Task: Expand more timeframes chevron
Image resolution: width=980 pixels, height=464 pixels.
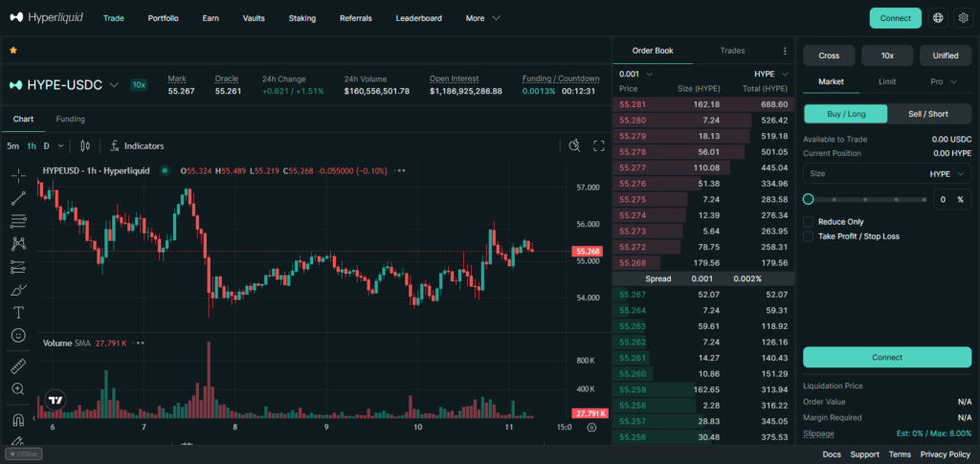Action: click(60, 146)
